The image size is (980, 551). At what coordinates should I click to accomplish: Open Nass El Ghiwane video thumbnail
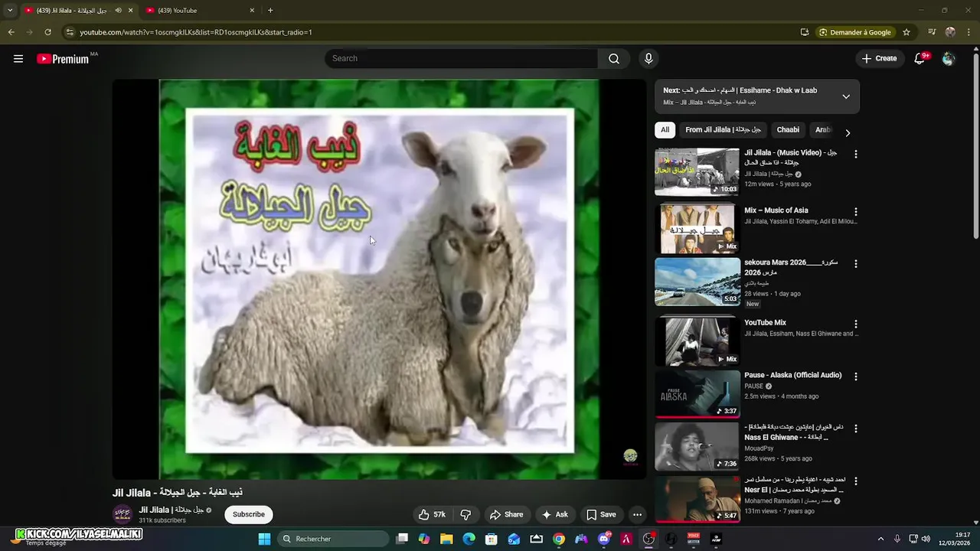pyautogui.click(x=697, y=446)
